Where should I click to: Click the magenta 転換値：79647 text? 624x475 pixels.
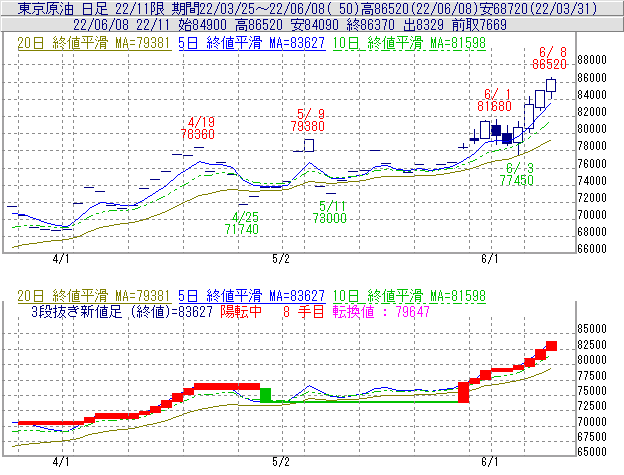tap(381, 311)
